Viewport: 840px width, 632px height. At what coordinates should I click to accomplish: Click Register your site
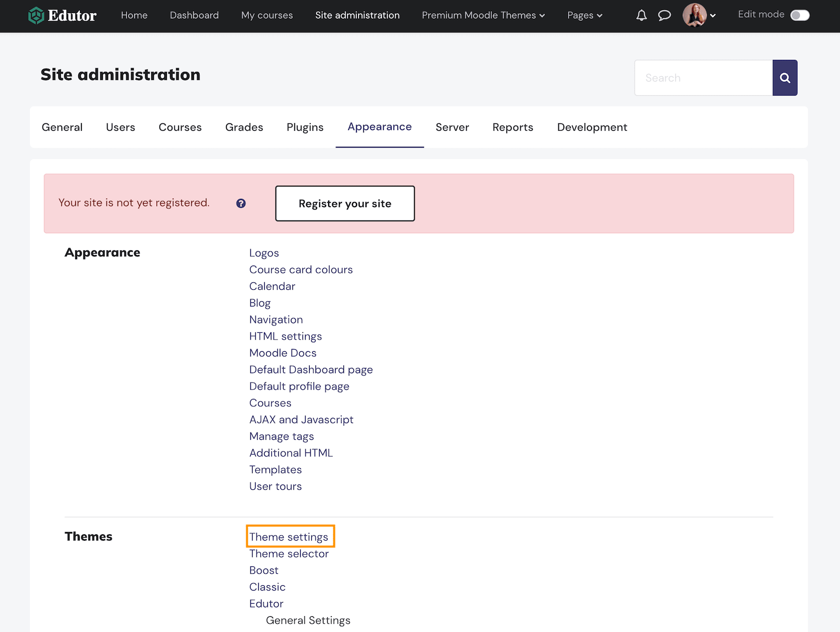(x=345, y=204)
